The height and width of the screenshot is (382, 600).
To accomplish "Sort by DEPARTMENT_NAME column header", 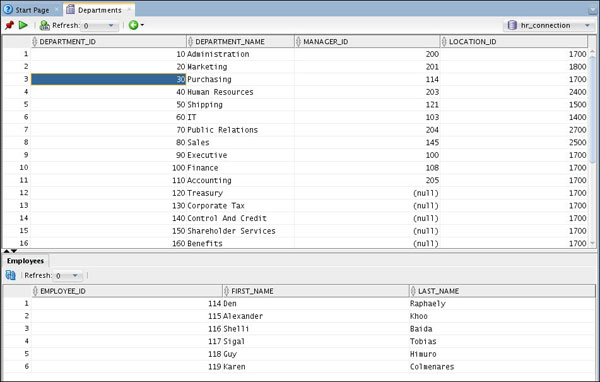I will coord(240,41).
